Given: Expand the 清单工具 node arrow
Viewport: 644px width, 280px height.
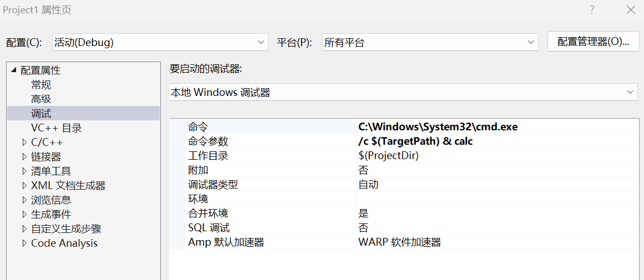Looking at the screenshot, I should [24, 171].
